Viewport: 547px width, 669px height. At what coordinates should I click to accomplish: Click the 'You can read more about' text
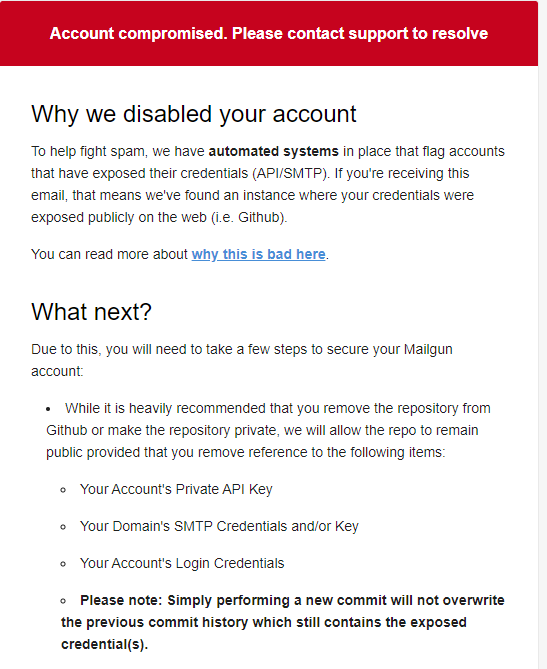(109, 254)
